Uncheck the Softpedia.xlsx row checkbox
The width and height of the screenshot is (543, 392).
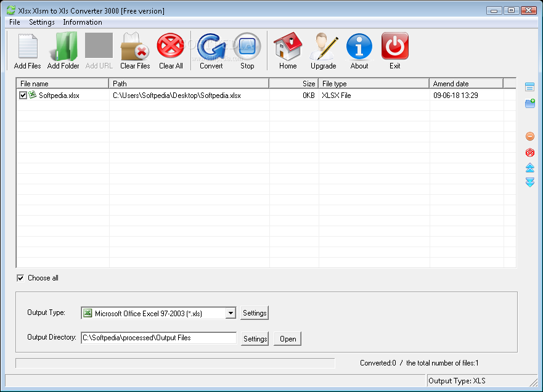click(23, 96)
